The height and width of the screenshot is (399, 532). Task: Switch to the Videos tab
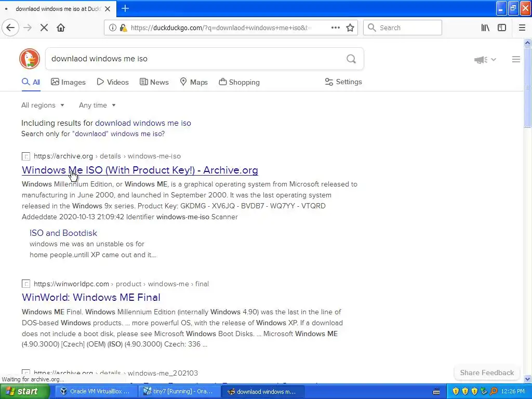click(113, 82)
